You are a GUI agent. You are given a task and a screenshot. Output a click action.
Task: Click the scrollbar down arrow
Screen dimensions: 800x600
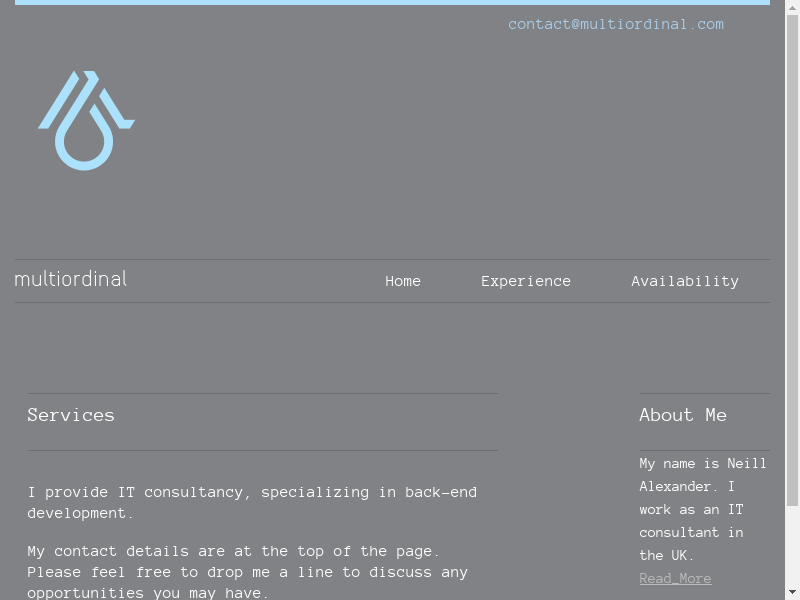pos(792,592)
